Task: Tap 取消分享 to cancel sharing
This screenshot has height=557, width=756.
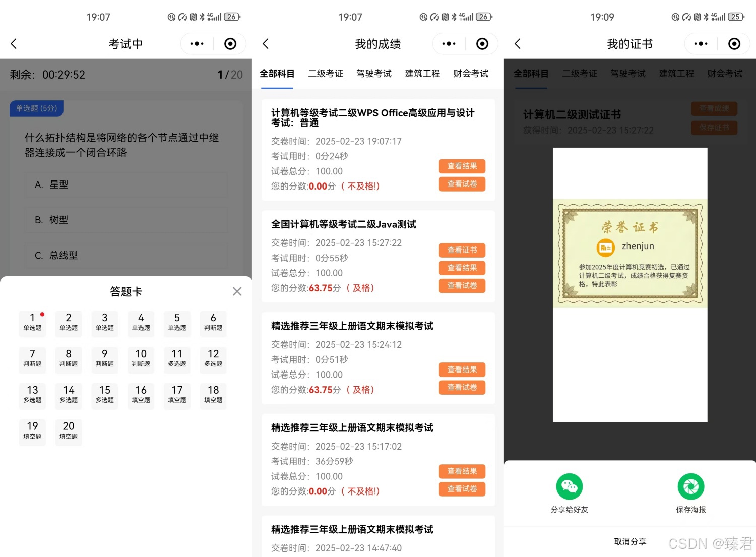Action: pyautogui.click(x=630, y=542)
